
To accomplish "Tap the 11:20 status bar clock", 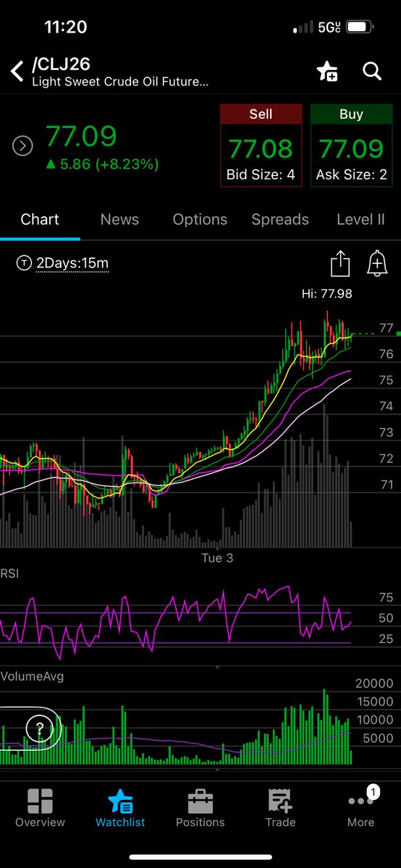I will tap(65, 27).
